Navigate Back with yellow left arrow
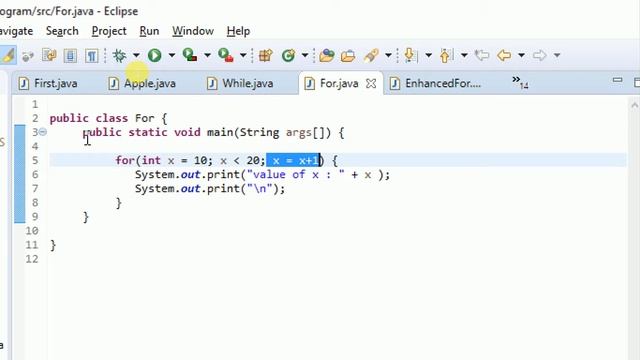This screenshot has width=640, height=360. tap(504, 55)
